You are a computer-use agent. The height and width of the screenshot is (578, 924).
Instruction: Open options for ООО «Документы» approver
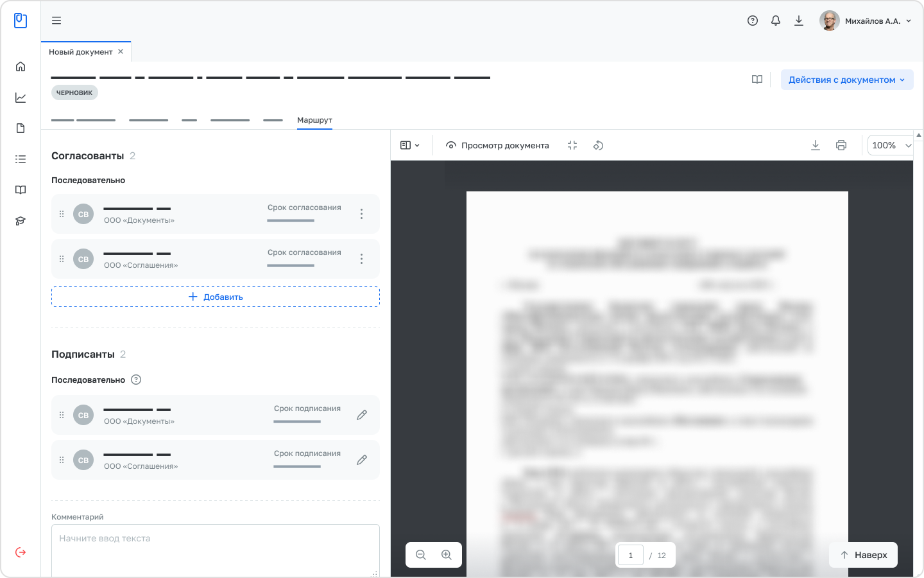(x=362, y=214)
